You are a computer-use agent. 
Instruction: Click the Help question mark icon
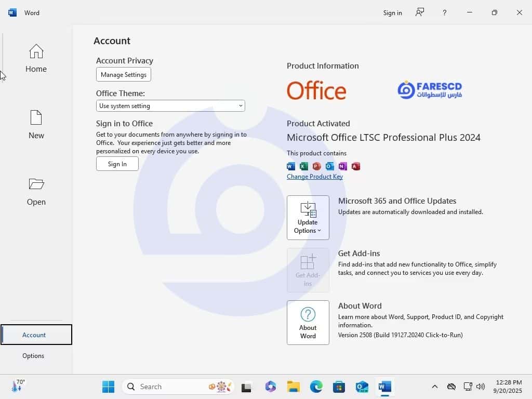click(x=444, y=12)
